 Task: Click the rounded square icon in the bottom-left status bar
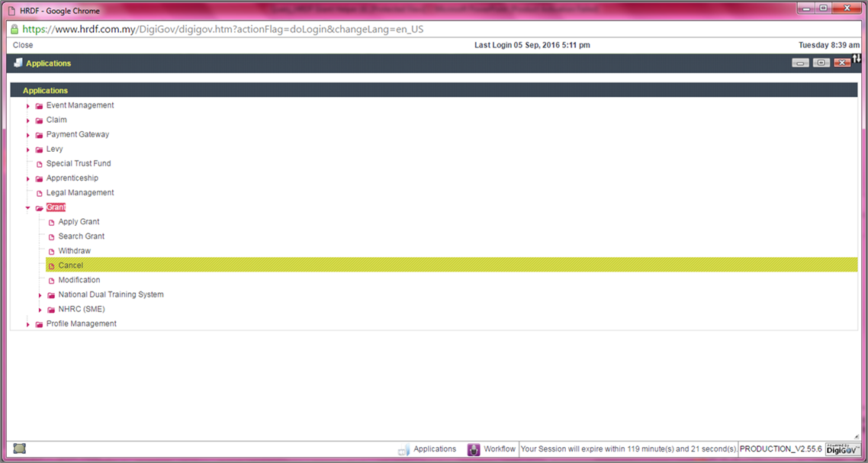19,448
